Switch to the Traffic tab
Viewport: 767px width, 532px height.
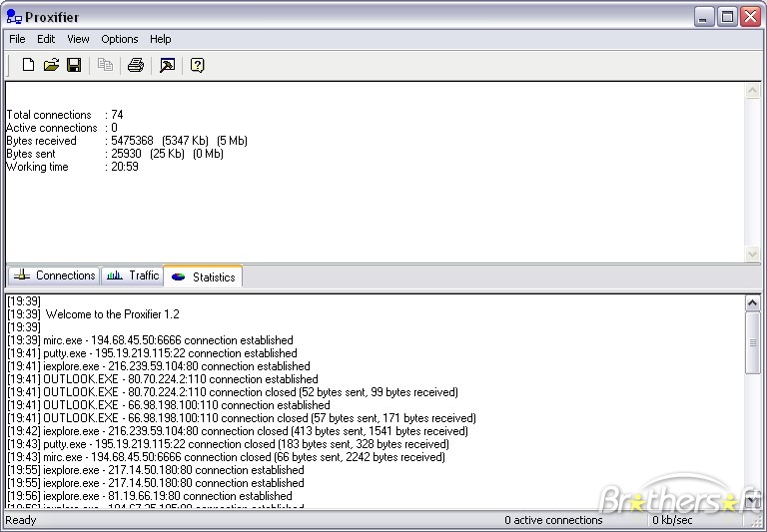point(133,275)
